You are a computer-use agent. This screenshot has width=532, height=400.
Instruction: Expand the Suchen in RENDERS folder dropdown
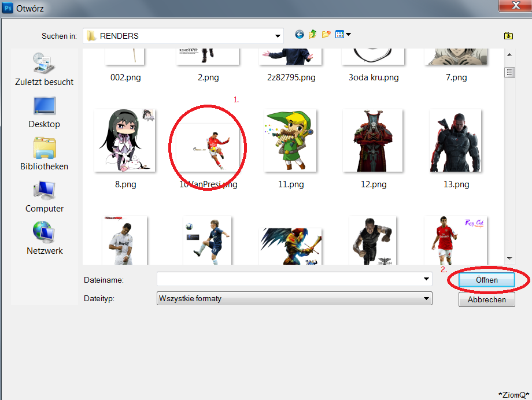click(x=278, y=36)
